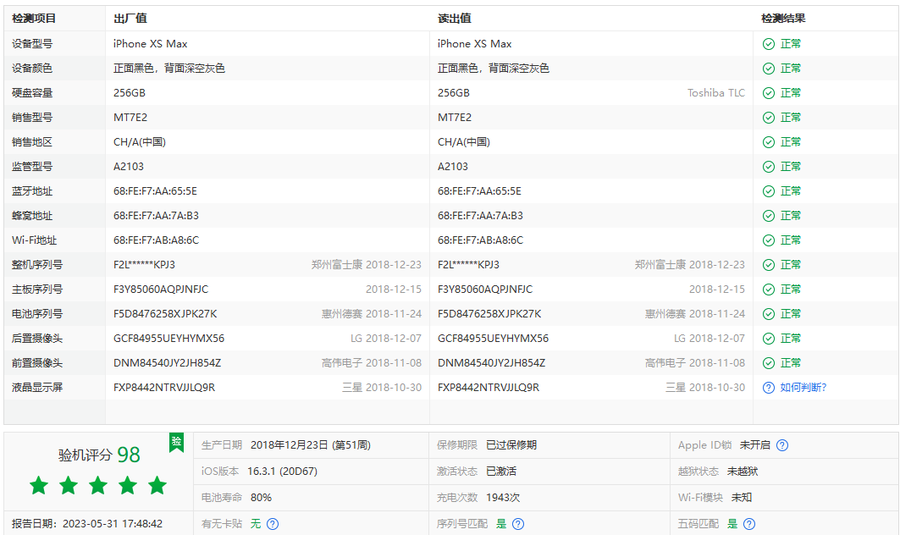Click the question icon in 液晶显示屏 row

coord(768,387)
